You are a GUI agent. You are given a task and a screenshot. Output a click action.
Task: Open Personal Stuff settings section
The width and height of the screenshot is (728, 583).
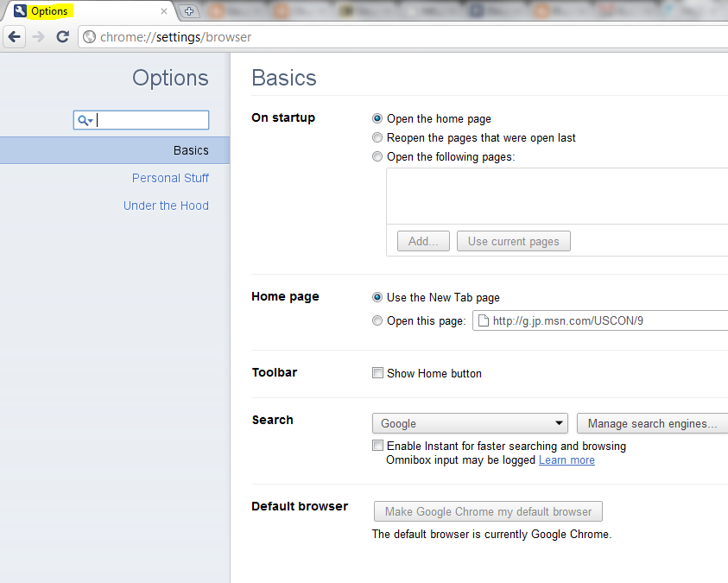(170, 178)
